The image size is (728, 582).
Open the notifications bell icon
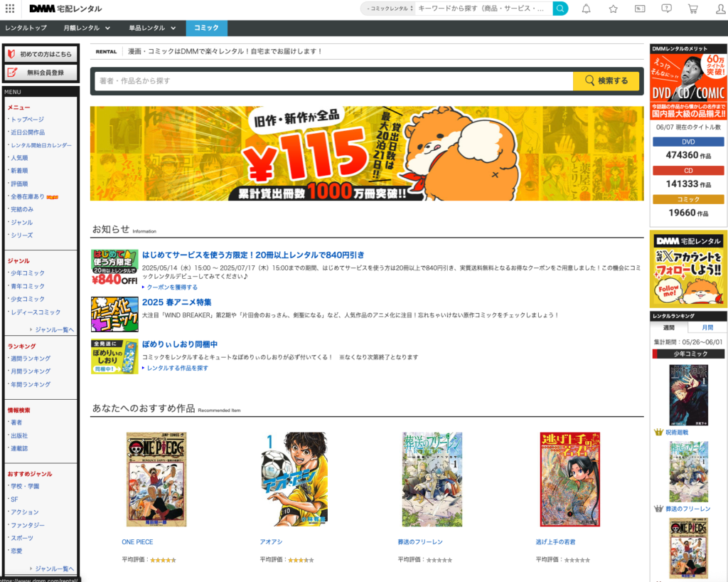coord(586,9)
